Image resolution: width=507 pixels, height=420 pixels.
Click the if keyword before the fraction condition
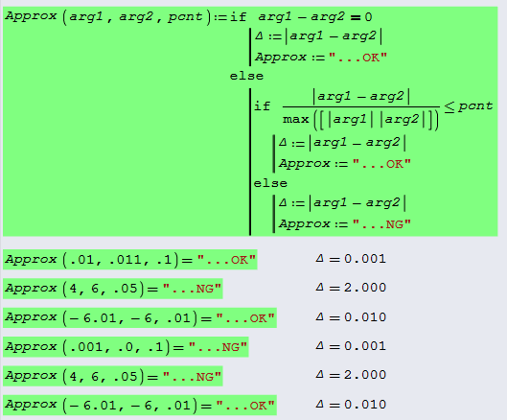[262, 106]
